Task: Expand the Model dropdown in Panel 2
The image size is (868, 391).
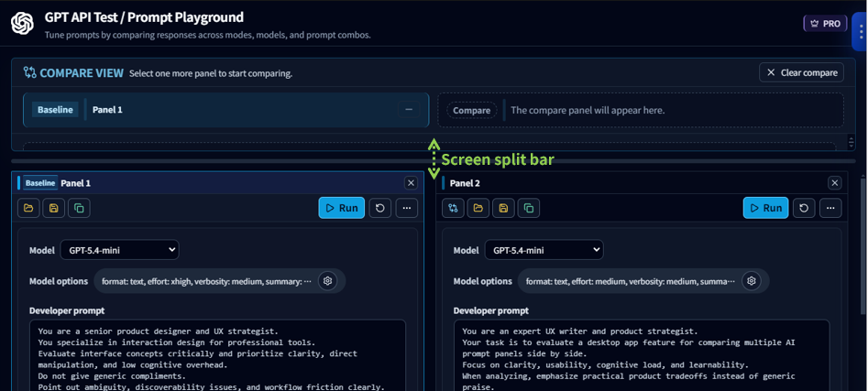Action: pyautogui.click(x=544, y=250)
